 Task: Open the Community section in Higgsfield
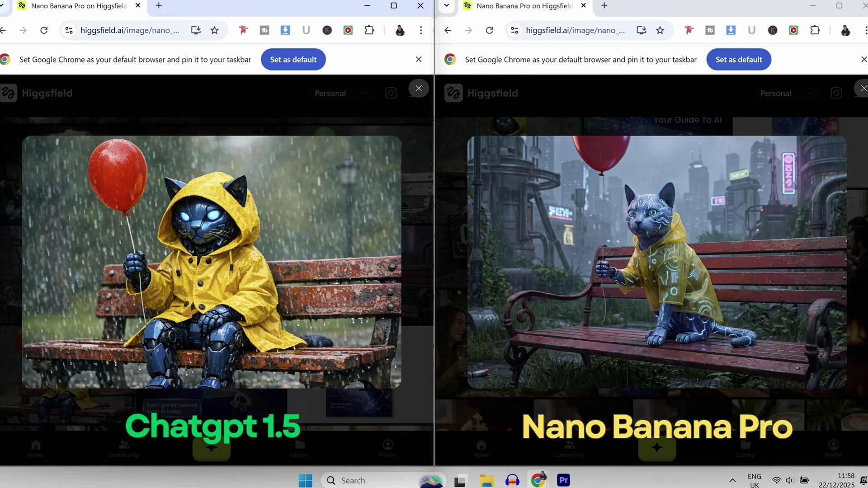point(123,448)
